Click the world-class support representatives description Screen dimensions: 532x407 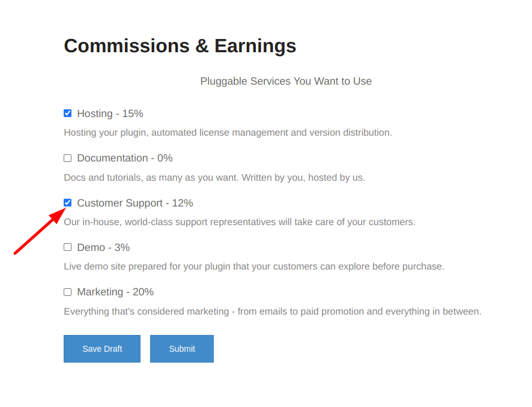(x=240, y=222)
